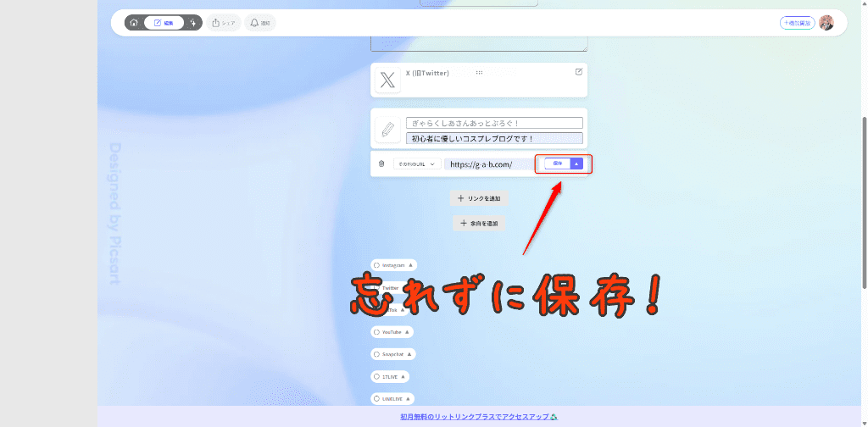The image size is (868, 427).
Task: Click the https://g-a-b.com/ URL field
Action: pos(487,164)
